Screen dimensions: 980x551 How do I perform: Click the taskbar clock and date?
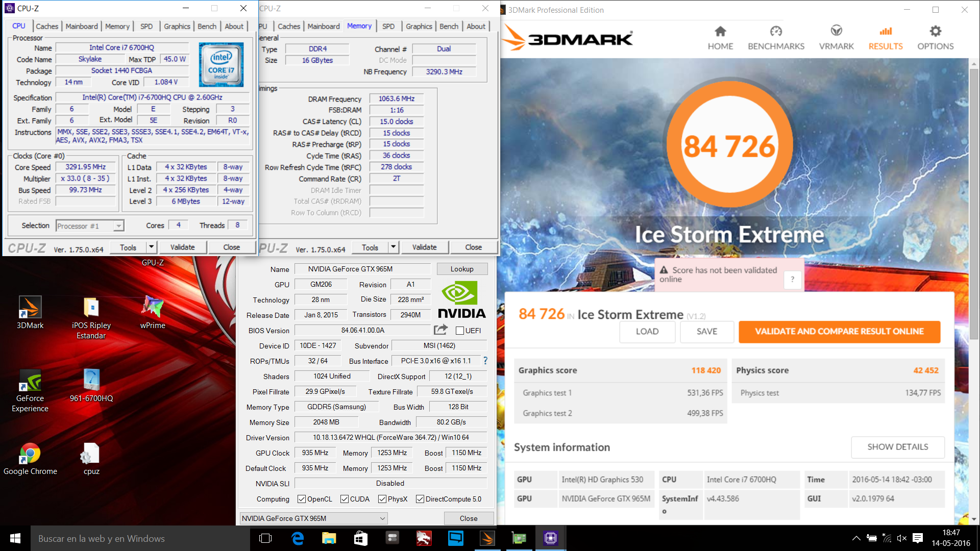951,538
